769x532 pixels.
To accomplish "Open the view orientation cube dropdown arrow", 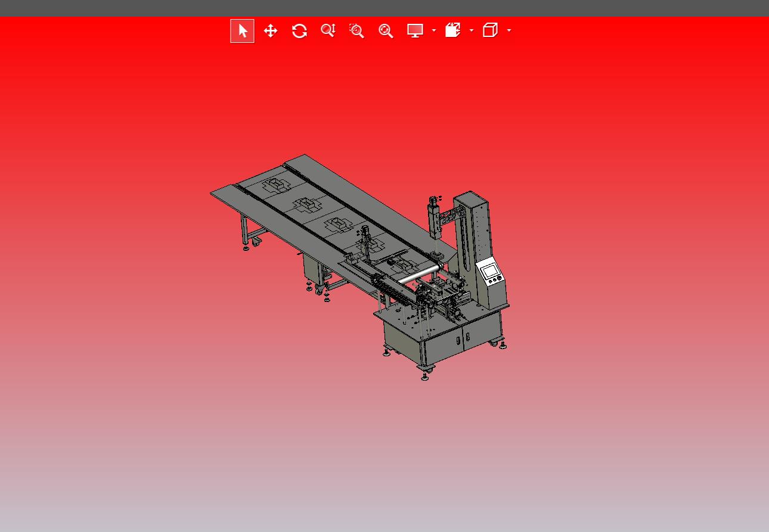I will 509,30.
